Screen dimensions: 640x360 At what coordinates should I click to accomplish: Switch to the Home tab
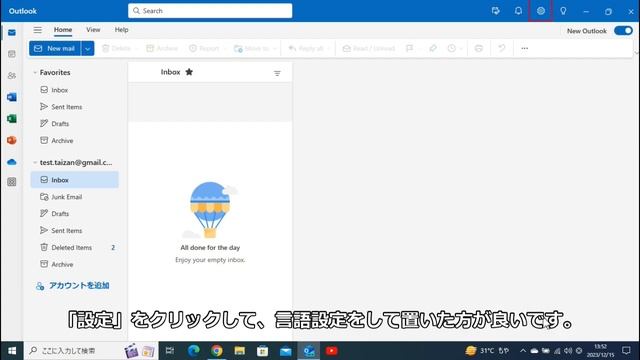[63, 30]
